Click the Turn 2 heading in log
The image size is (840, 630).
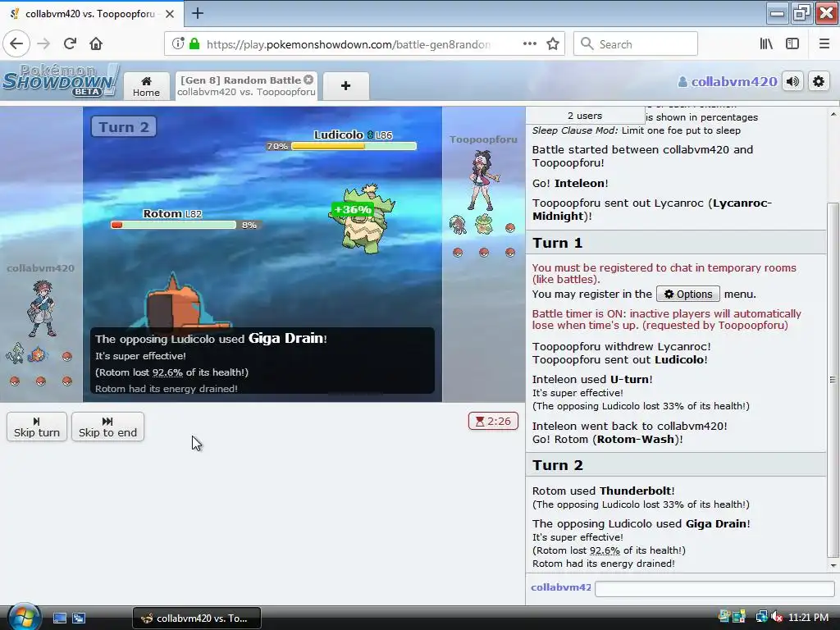(557, 465)
